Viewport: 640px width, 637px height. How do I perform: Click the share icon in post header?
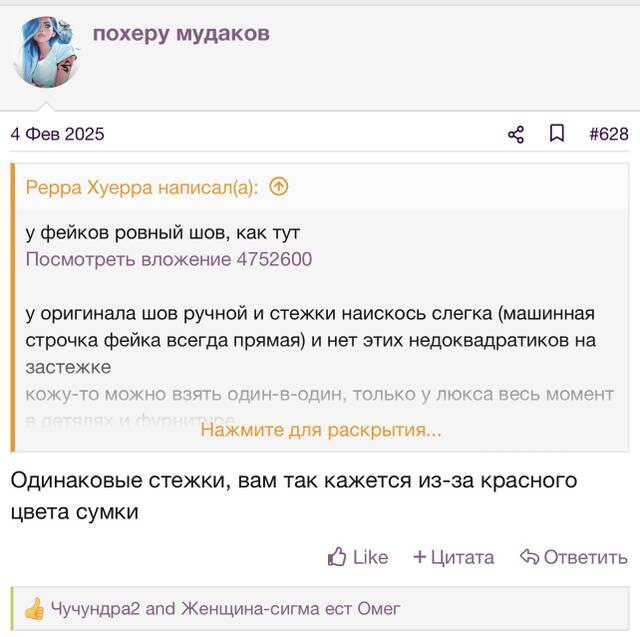[x=516, y=134]
